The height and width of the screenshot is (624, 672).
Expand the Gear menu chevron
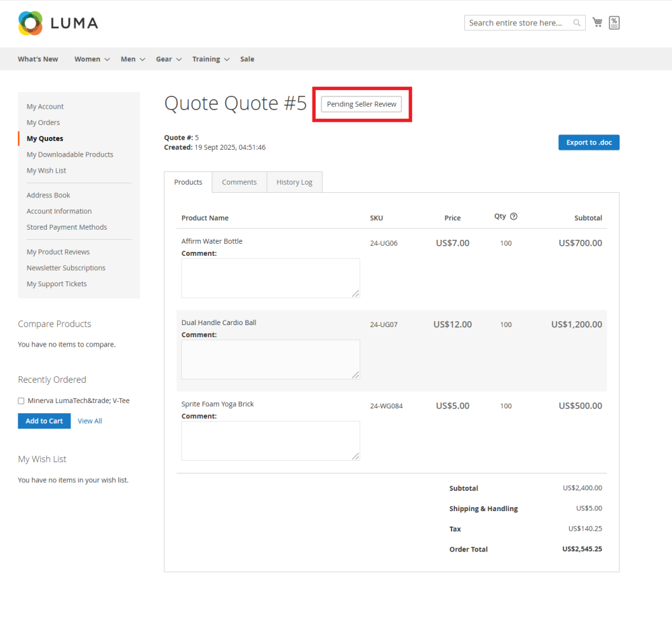[179, 59]
